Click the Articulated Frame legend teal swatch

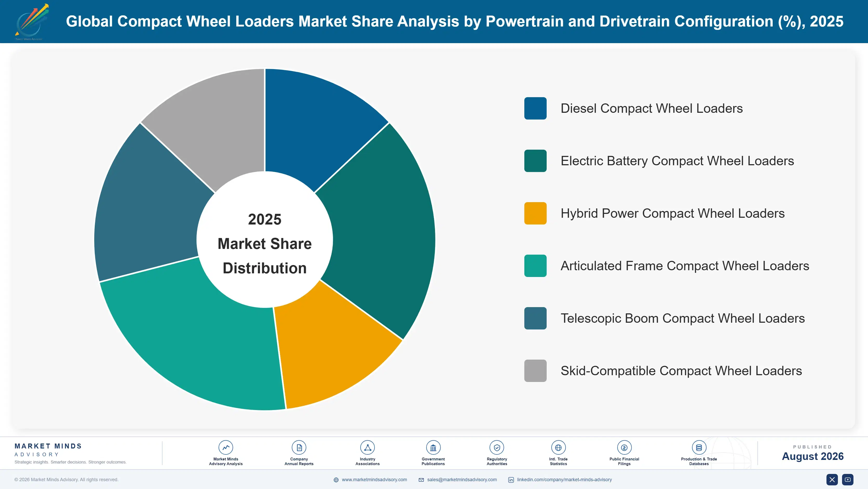pyautogui.click(x=535, y=266)
